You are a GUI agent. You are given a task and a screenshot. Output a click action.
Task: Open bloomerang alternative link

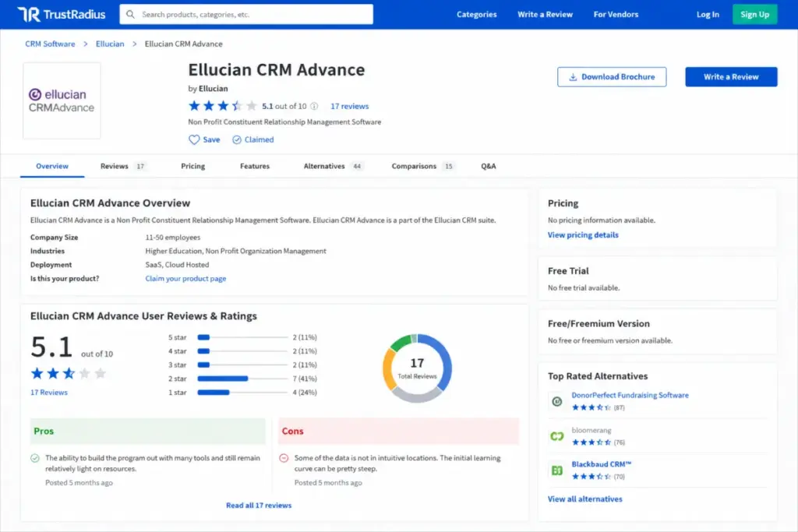point(591,430)
